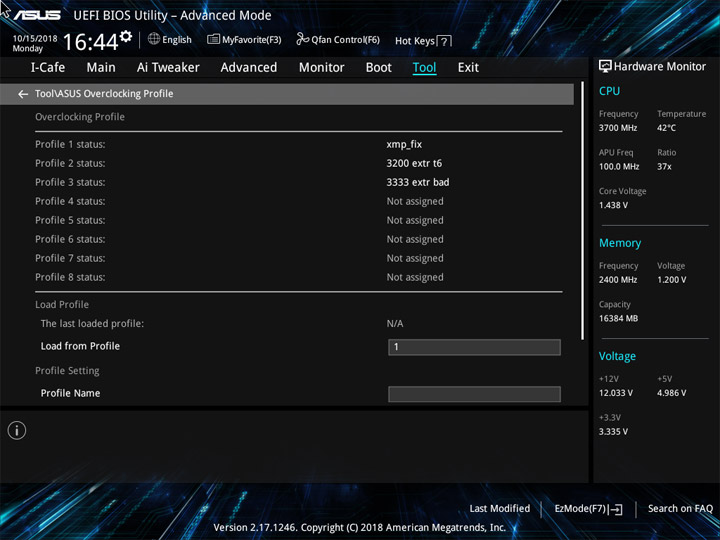
Task: Click the +5V value 4.986 V
Action: click(x=672, y=393)
